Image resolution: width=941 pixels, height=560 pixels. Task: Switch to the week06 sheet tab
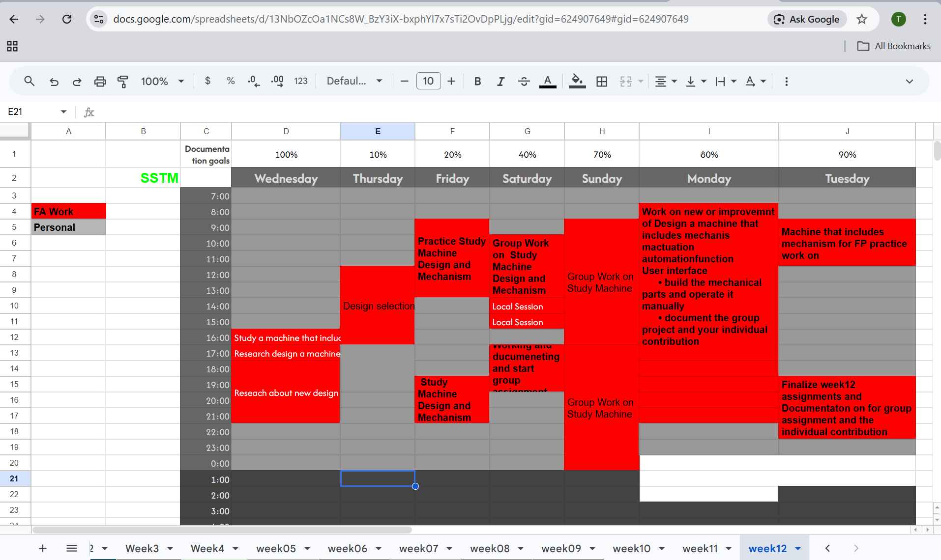pos(348,548)
